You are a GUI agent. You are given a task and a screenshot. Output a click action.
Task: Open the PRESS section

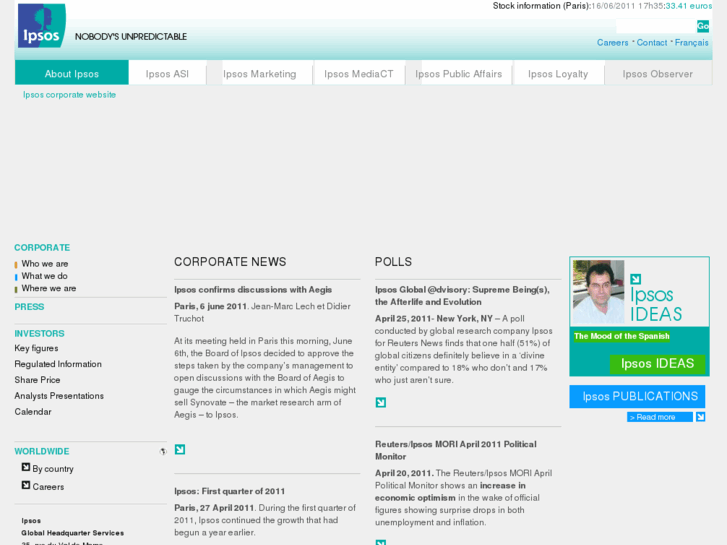(29, 307)
